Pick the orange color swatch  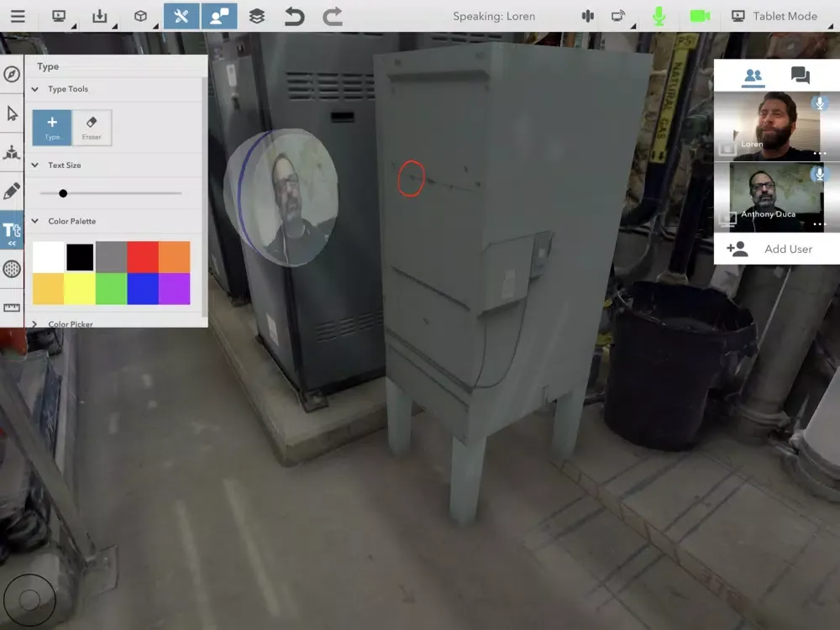click(x=174, y=257)
